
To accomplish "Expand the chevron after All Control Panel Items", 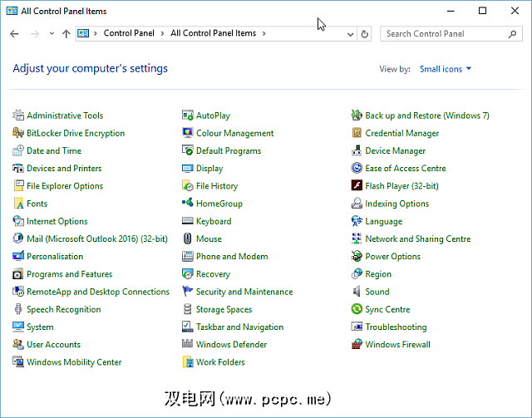I will [264, 33].
